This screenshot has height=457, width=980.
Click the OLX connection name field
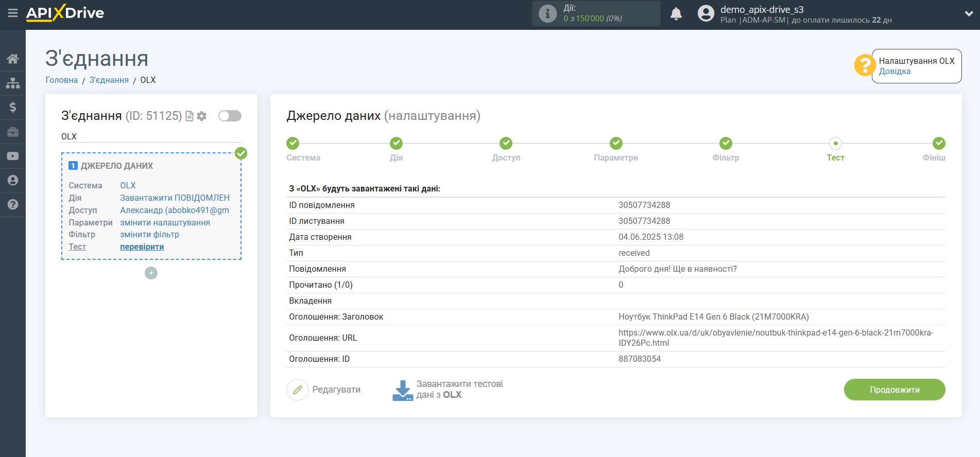point(151,137)
